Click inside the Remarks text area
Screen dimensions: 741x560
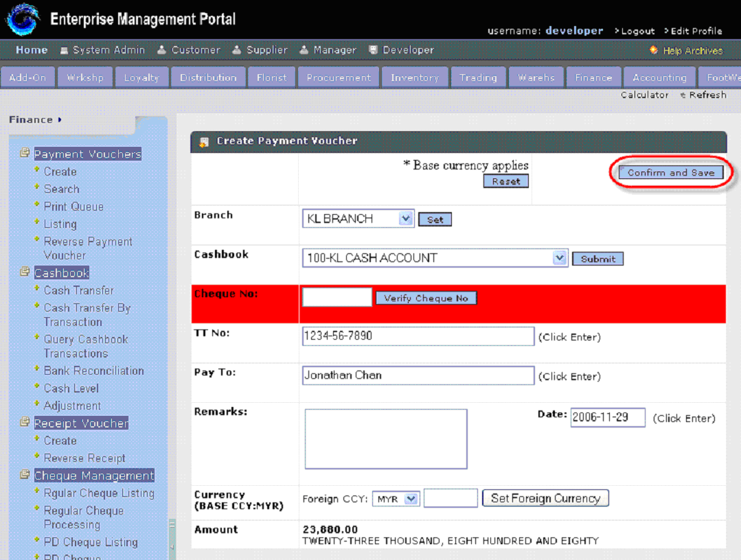[385, 439]
